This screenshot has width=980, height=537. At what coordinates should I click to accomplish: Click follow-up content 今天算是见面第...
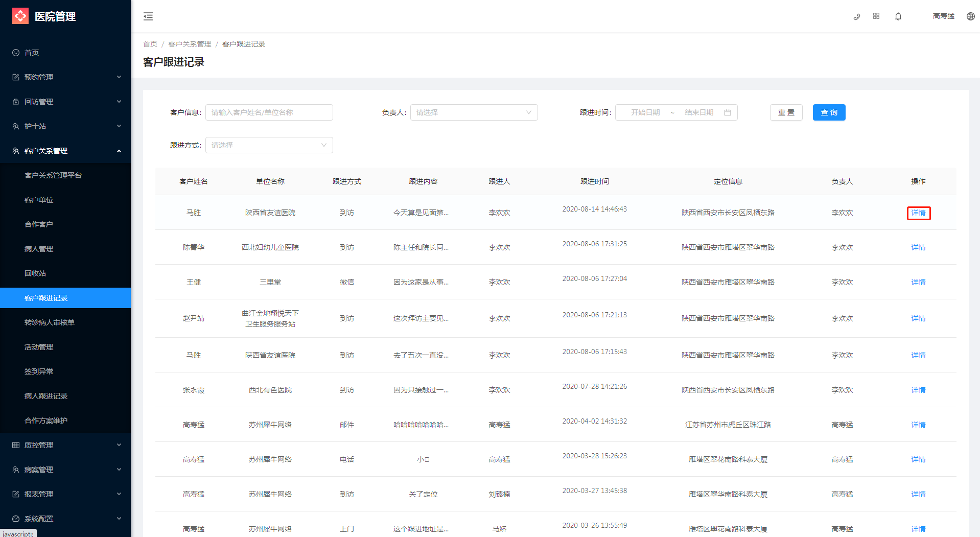click(x=421, y=213)
